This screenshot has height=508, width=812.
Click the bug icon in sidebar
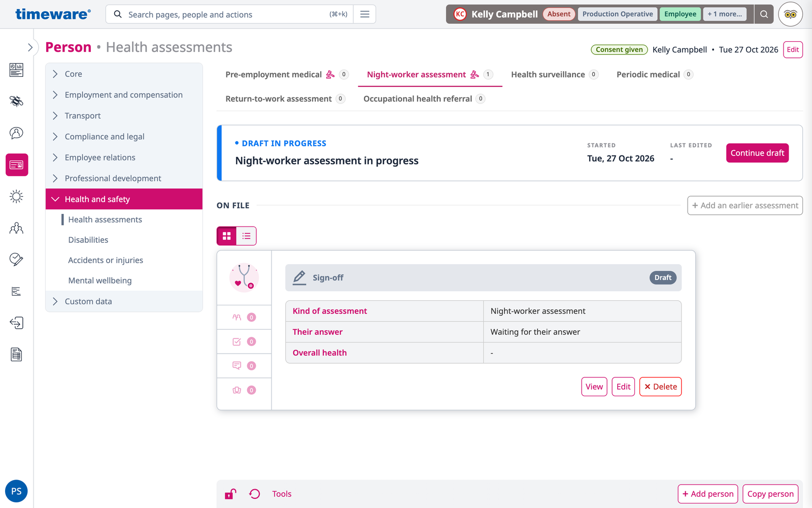click(x=16, y=102)
